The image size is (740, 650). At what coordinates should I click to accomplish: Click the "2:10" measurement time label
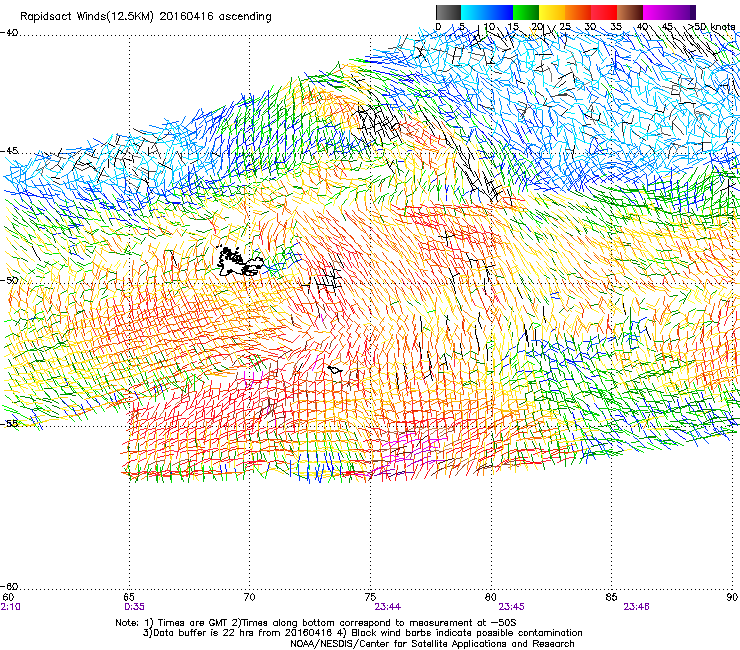pos(10,607)
